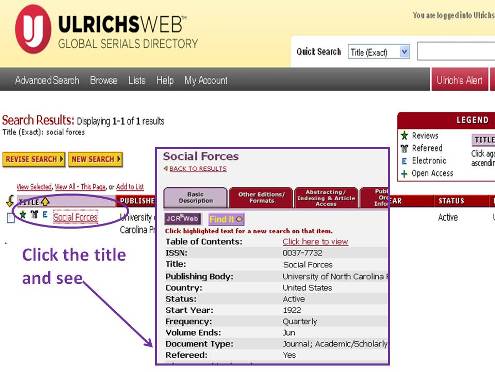This screenshot has height=372, width=495.
Task: Click the Revise Search button
Action: (x=34, y=159)
